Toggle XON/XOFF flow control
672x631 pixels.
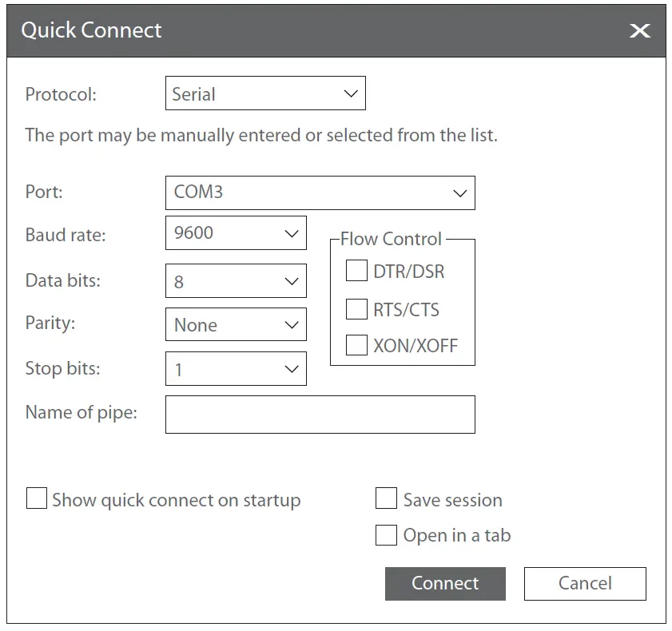click(x=356, y=346)
